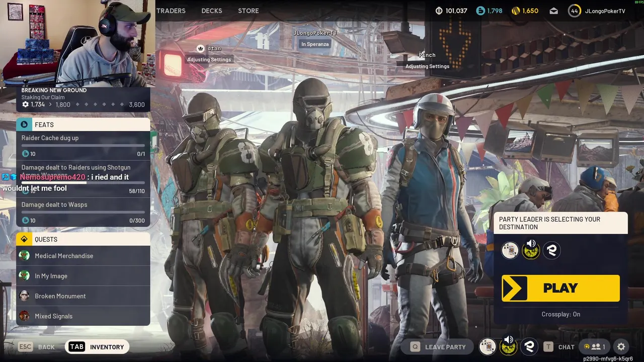This screenshot has height=362, width=644.
Task: Open the Chat button
Action: 558,347
